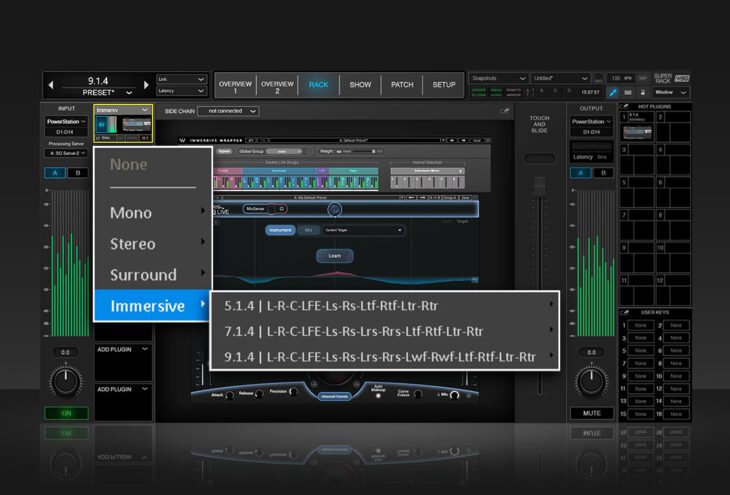Screen dimensions: 730x495
Task: Open the output PowerStation device dropdown
Action: 592,122
